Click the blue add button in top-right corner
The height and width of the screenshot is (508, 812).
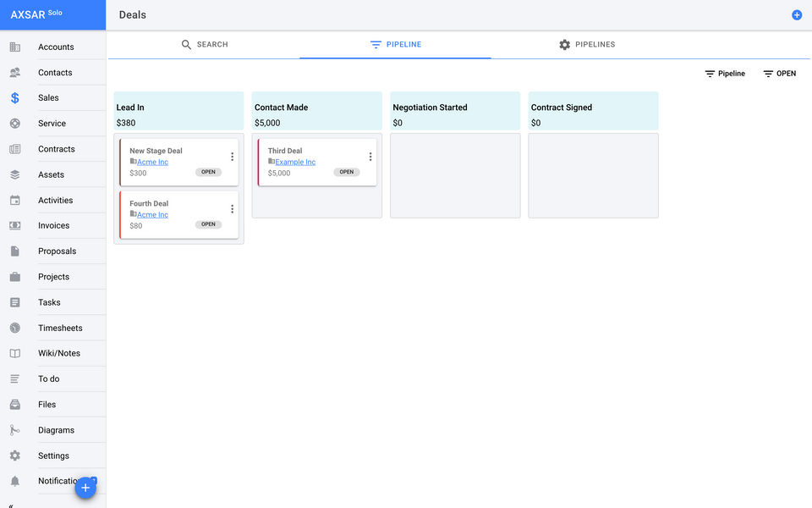click(797, 15)
